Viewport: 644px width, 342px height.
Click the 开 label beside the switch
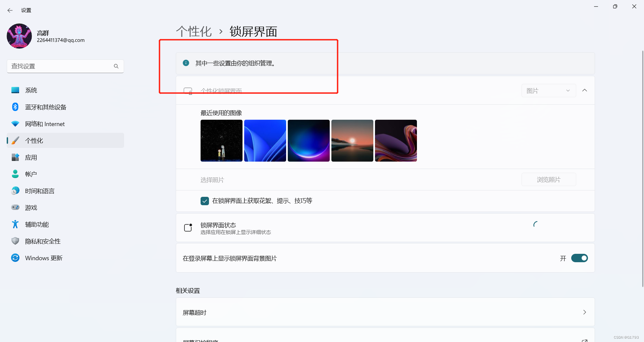563,259
